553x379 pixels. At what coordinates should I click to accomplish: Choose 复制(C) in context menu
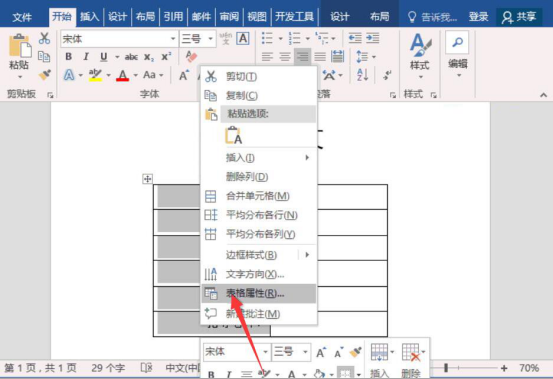[259, 96]
